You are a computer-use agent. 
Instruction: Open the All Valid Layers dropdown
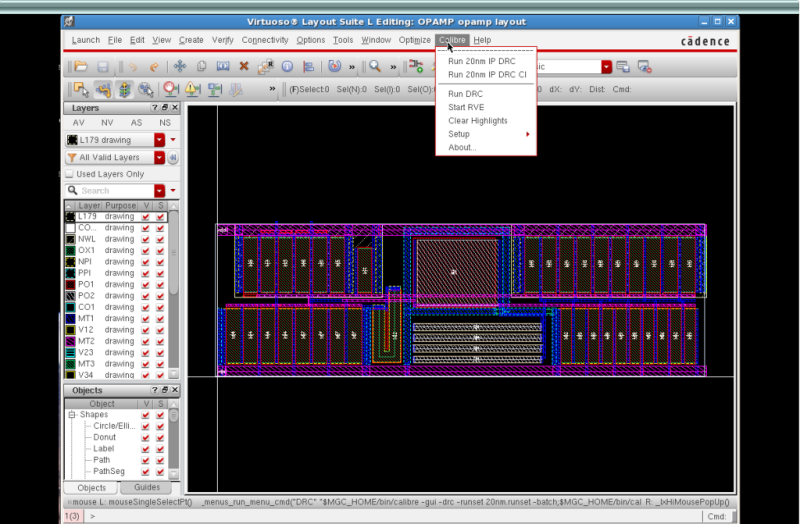click(159, 157)
